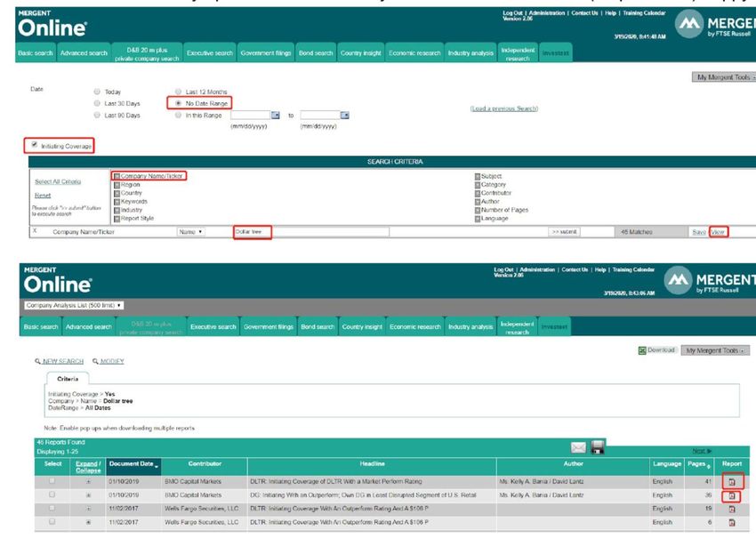Click the View link next to Save
Image resolution: width=756 pixels, height=538 pixels.
(718, 232)
